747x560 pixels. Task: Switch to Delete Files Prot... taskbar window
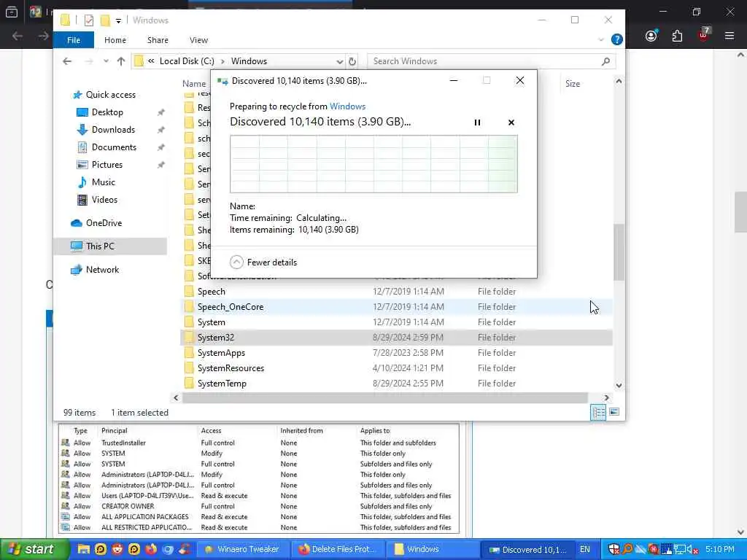coord(337,549)
